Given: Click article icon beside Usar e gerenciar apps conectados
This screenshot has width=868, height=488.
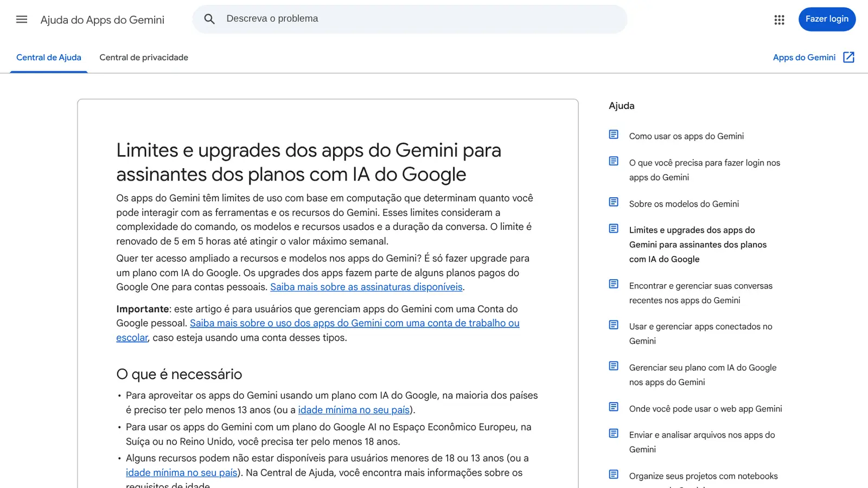Looking at the screenshot, I should [614, 325].
